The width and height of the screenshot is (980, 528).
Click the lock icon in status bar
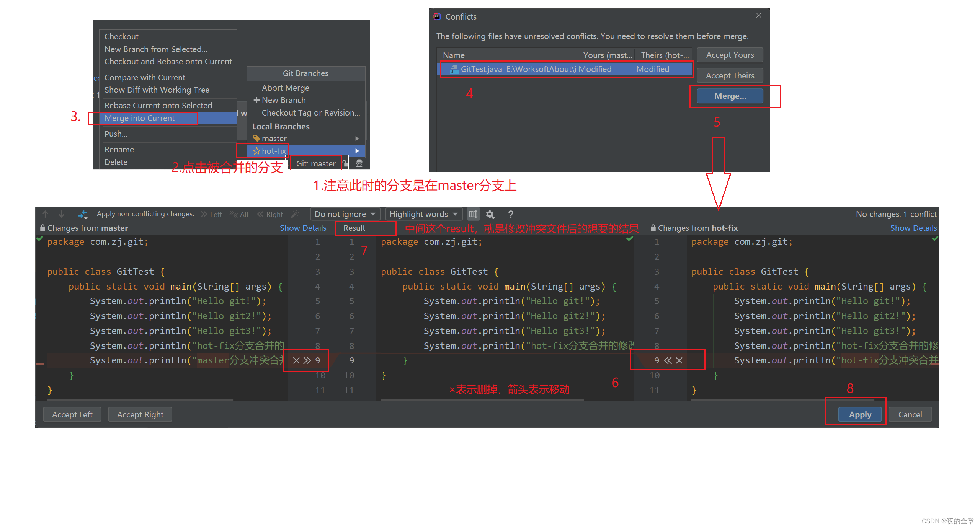coord(345,163)
